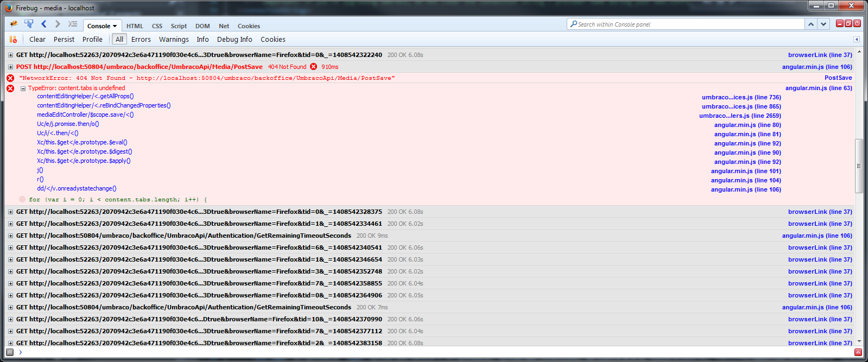868x362 pixels.
Task: Jump to next search match arrow
Action: (823, 24)
